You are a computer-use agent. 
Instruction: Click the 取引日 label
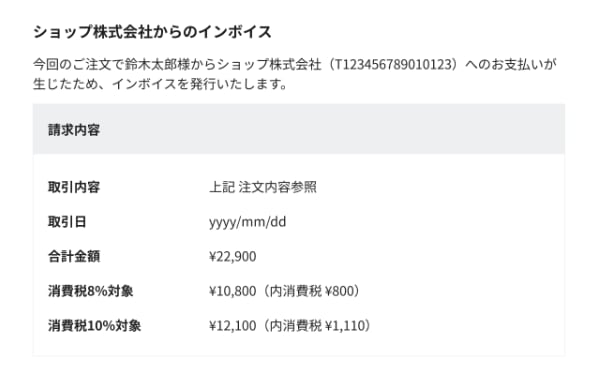click(67, 222)
